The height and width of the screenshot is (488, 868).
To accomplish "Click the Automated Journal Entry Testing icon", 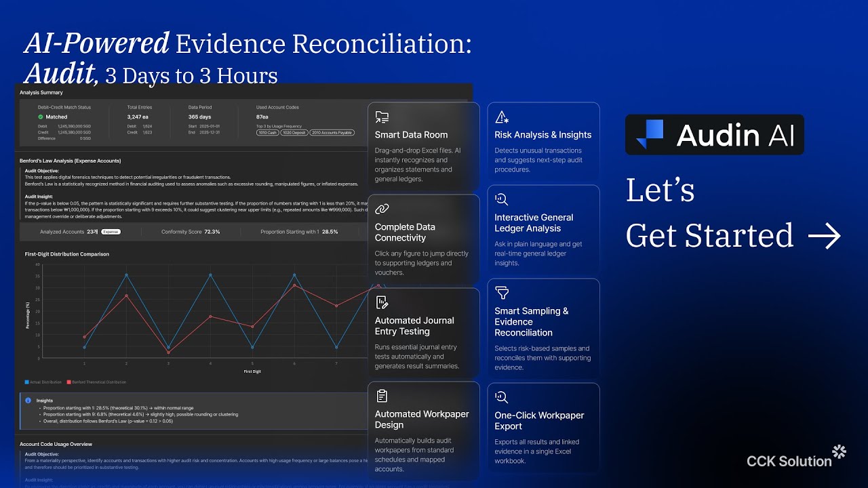I will click(382, 302).
